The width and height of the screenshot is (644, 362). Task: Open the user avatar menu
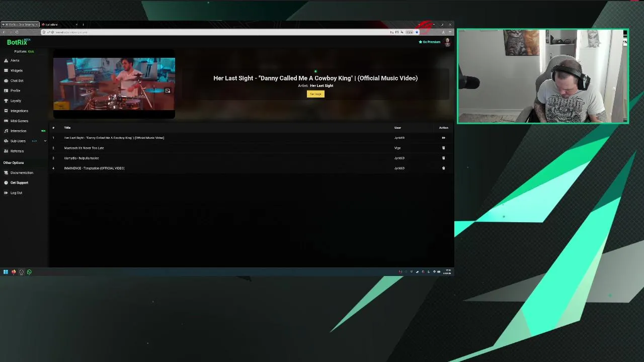(x=447, y=42)
